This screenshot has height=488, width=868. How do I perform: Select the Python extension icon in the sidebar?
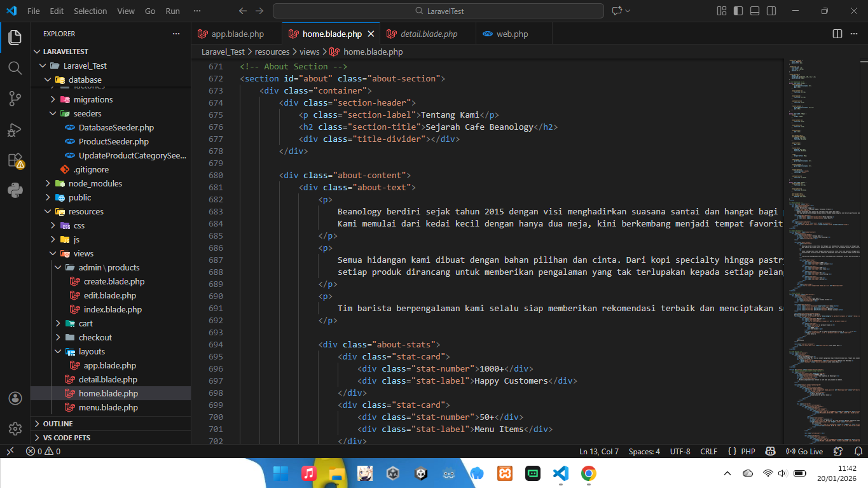15,190
